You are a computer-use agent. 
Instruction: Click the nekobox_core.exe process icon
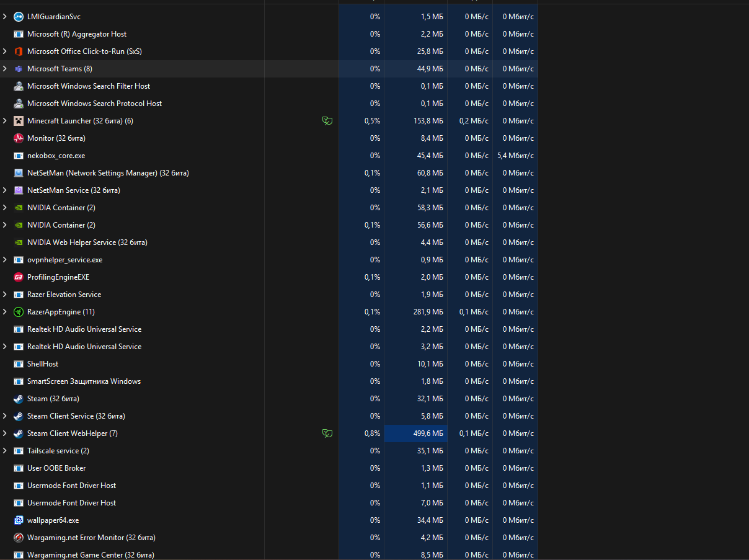click(x=19, y=156)
